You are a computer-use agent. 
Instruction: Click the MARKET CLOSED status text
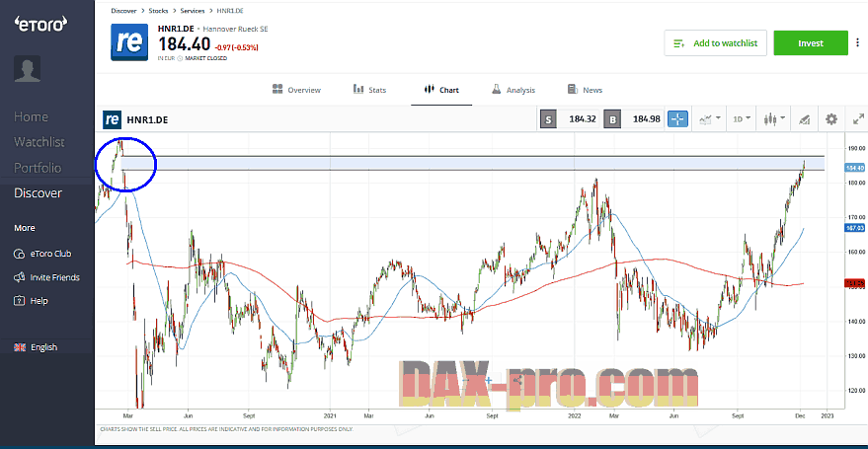tap(206, 58)
